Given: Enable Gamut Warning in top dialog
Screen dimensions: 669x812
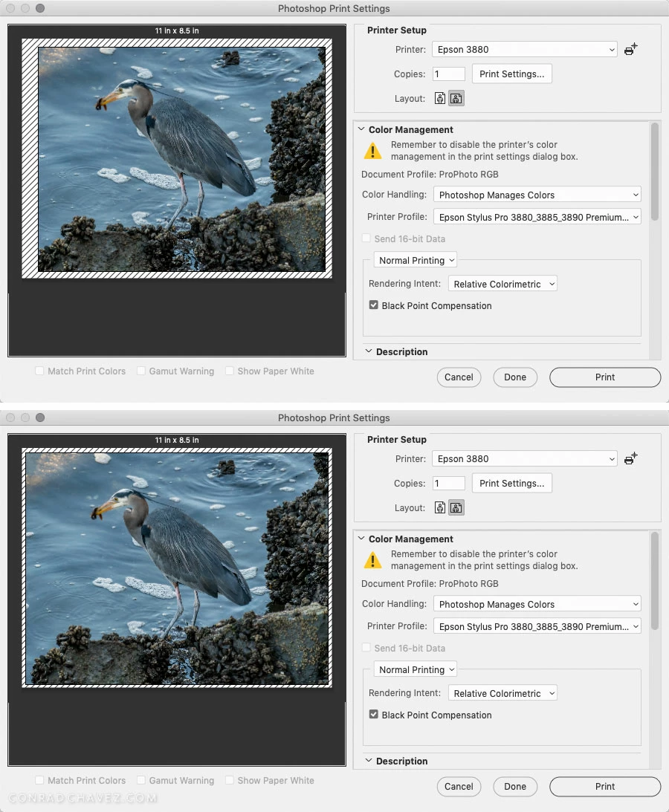Looking at the screenshot, I should (141, 371).
